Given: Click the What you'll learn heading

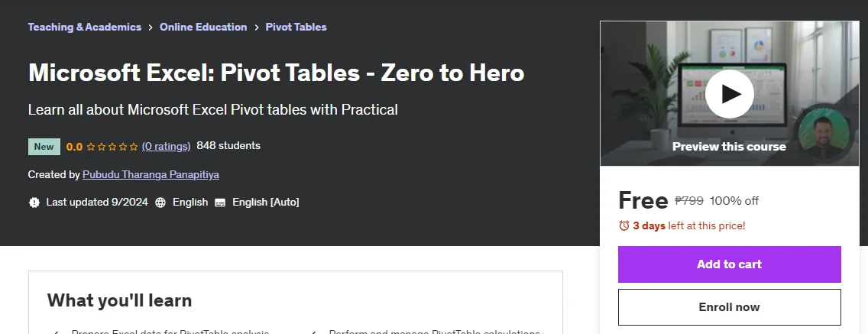Looking at the screenshot, I should coord(119,300).
